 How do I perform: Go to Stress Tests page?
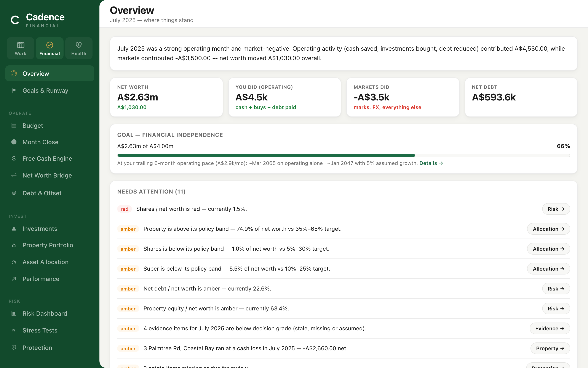pyautogui.click(x=50, y=330)
